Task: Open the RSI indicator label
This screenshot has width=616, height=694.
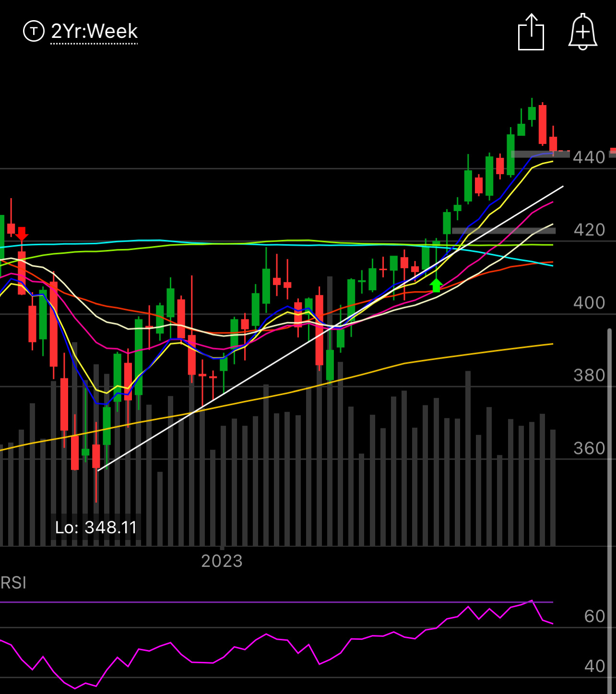Action: pyautogui.click(x=13, y=583)
